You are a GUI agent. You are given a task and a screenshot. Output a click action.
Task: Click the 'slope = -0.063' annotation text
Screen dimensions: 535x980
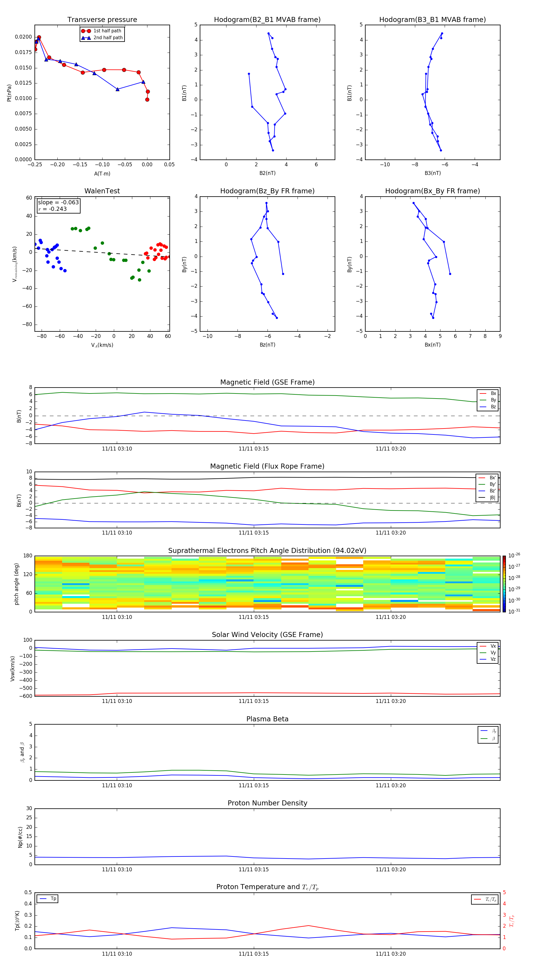[58, 203]
